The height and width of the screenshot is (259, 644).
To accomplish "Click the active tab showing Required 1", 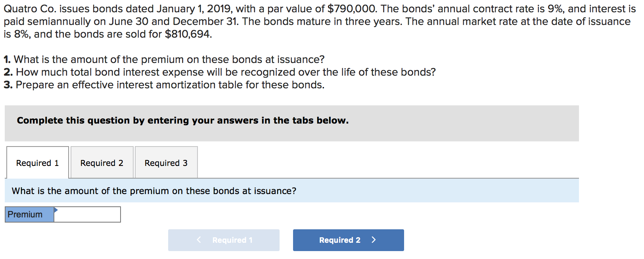I will pyautogui.click(x=37, y=162).
